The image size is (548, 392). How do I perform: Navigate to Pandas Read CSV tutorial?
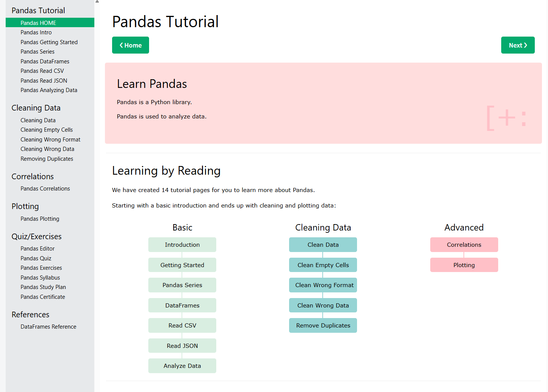click(42, 71)
